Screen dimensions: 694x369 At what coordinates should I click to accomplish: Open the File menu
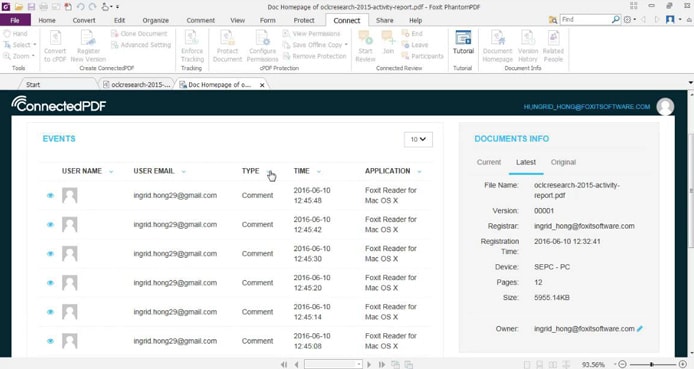(x=15, y=20)
